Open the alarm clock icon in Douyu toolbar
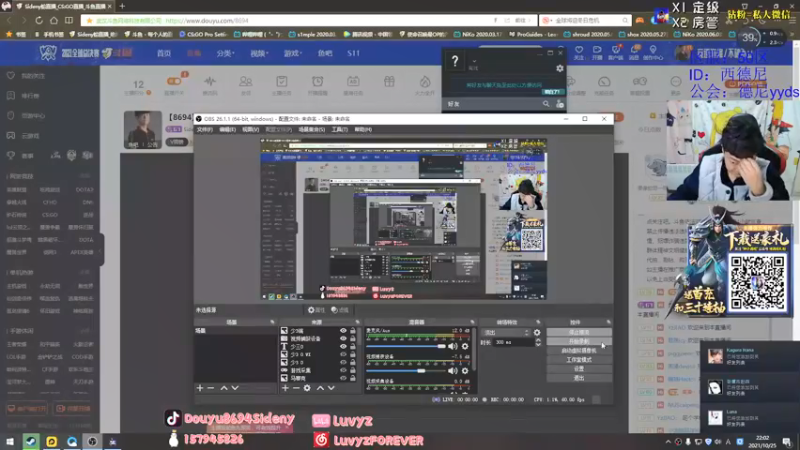Viewport: 800px width, 450px height. pyautogui.click(x=317, y=81)
